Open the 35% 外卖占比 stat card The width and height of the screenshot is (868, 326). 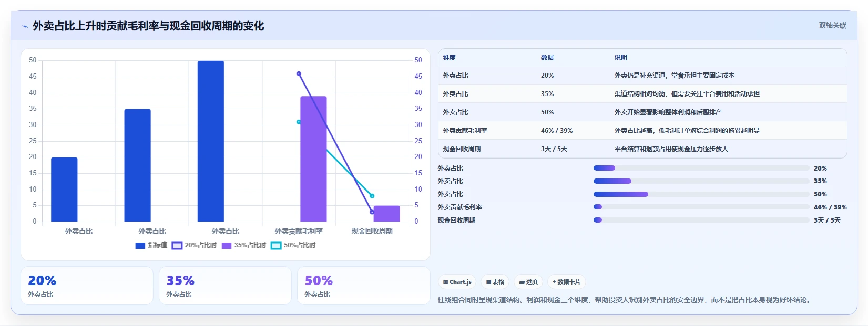point(225,286)
